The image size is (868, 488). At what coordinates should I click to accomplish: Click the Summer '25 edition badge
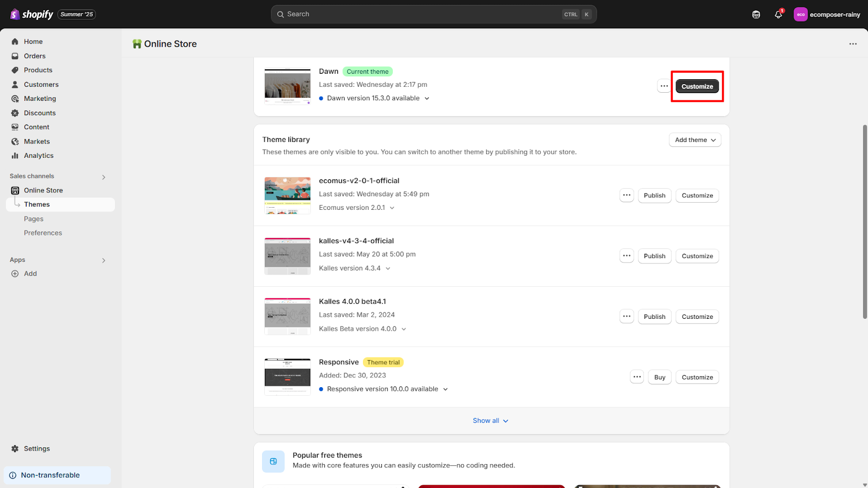(x=76, y=14)
